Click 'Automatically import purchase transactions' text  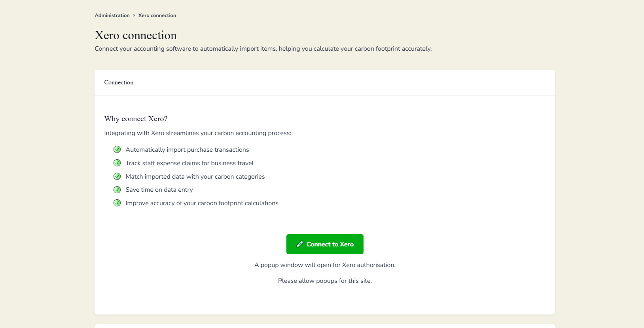point(187,150)
